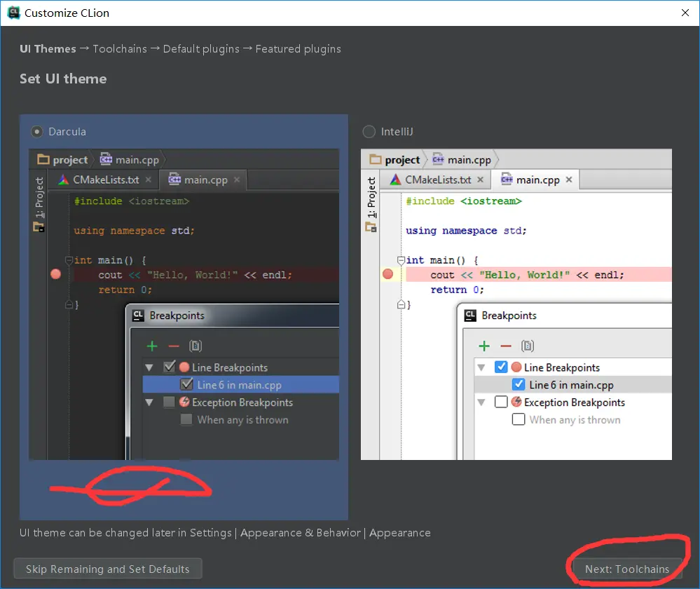The image size is (700, 589).
Task: Close main.cpp tab in IntelliJ preview
Action: pos(569,180)
